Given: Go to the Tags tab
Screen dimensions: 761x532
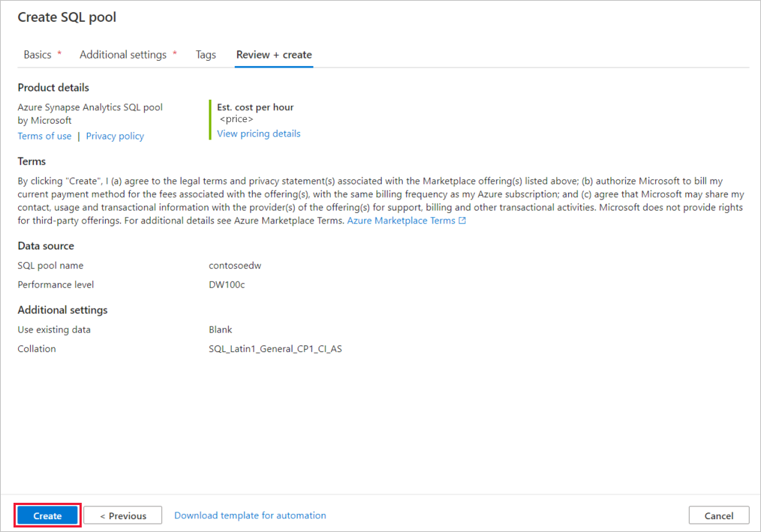Looking at the screenshot, I should coord(205,54).
